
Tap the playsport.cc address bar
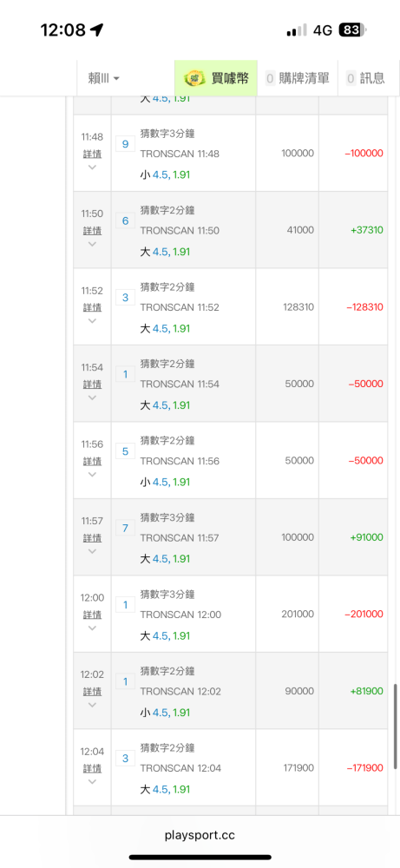pos(200,835)
